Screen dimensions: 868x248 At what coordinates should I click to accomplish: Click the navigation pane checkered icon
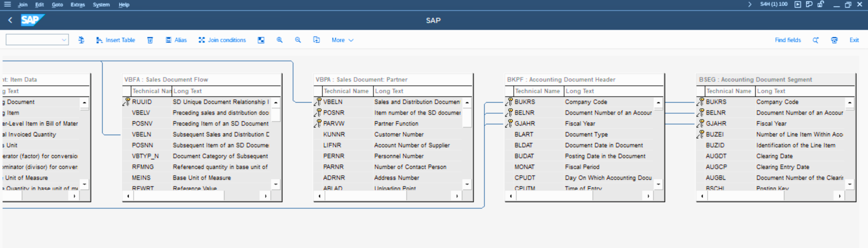click(261, 40)
